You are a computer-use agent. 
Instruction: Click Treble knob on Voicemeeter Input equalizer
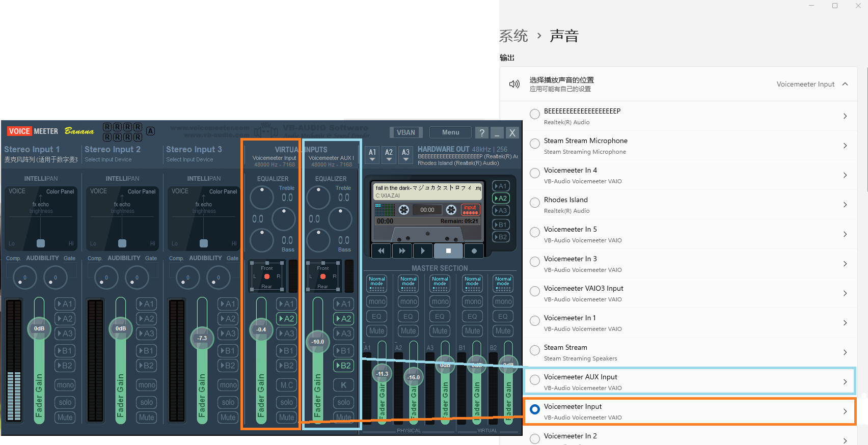(x=262, y=198)
